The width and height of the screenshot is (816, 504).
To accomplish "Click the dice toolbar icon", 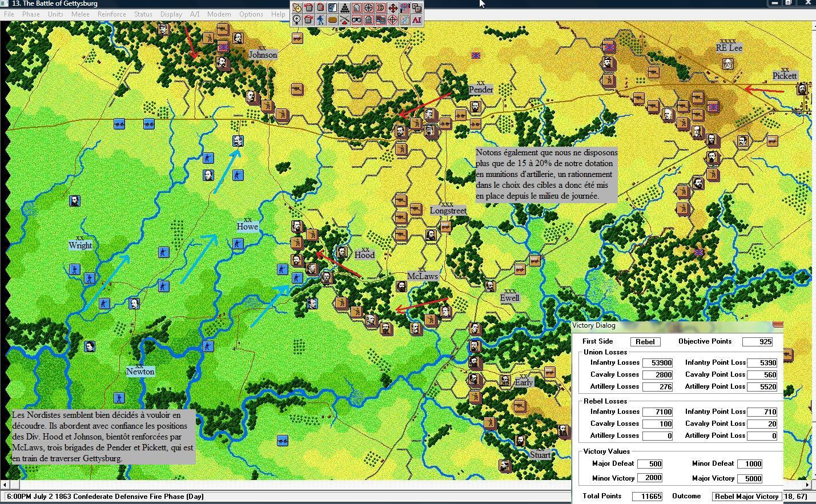I will pyautogui.click(x=417, y=8).
